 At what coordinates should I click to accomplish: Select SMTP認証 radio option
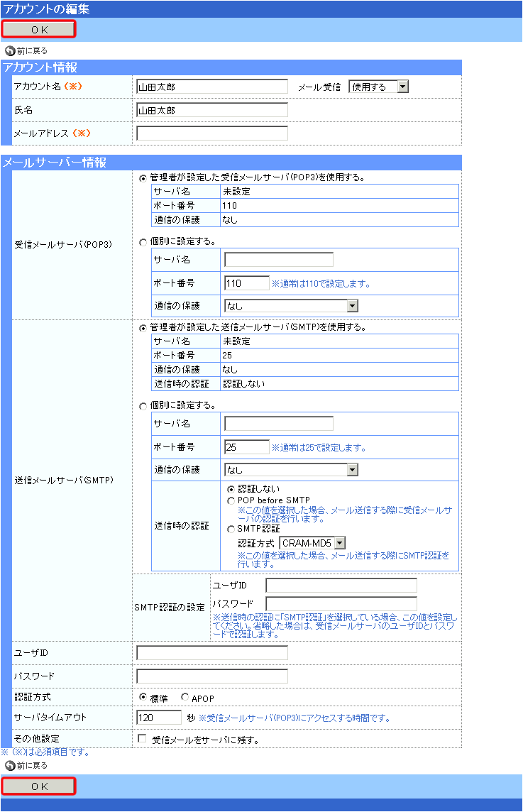(231, 530)
